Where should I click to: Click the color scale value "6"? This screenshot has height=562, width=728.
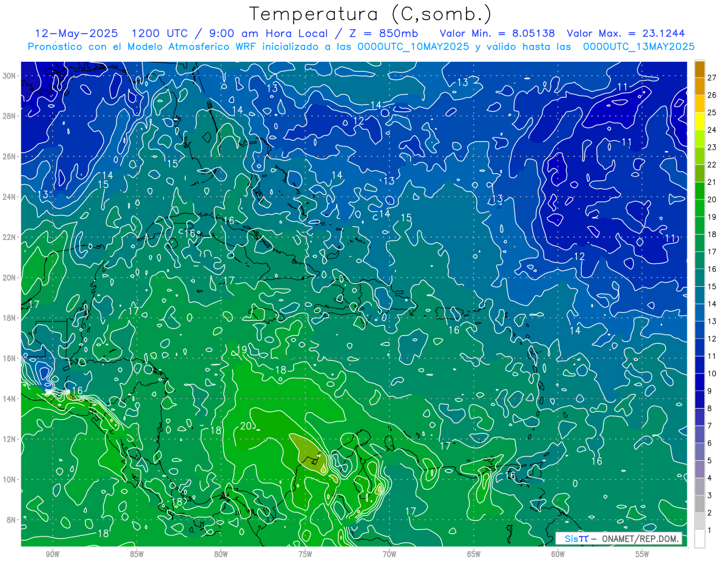point(709,443)
